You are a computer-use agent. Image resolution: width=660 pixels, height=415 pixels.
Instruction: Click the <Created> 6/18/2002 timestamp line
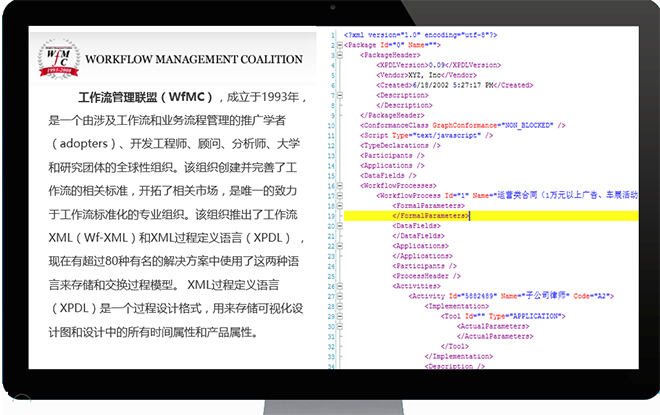(455, 85)
